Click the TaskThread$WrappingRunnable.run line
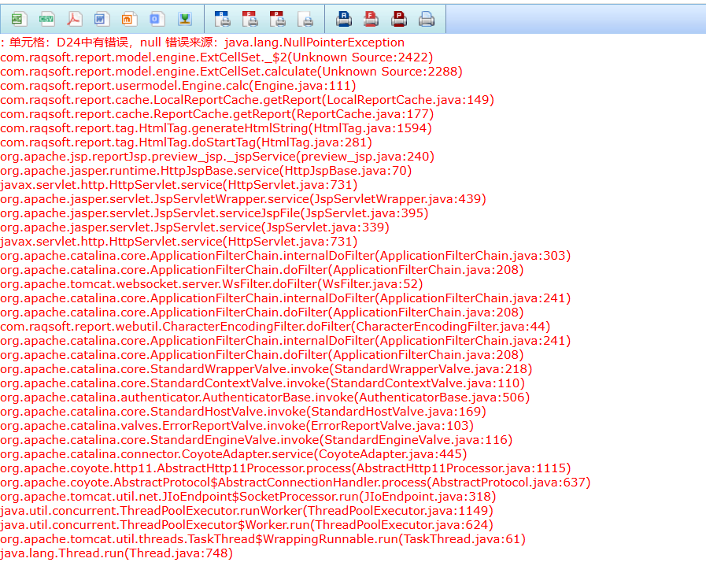The image size is (706, 588). pyautogui.click(x=263, y=539)
